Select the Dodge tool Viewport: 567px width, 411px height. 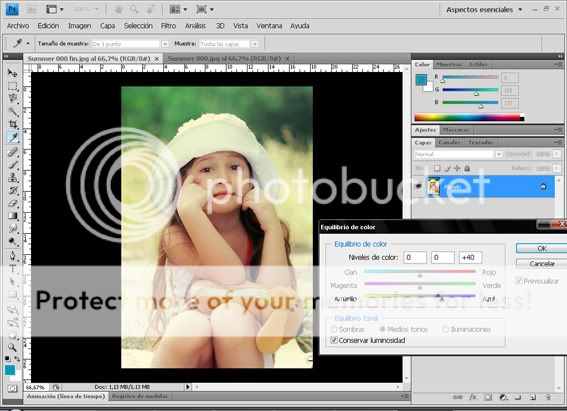click(13, 241)
